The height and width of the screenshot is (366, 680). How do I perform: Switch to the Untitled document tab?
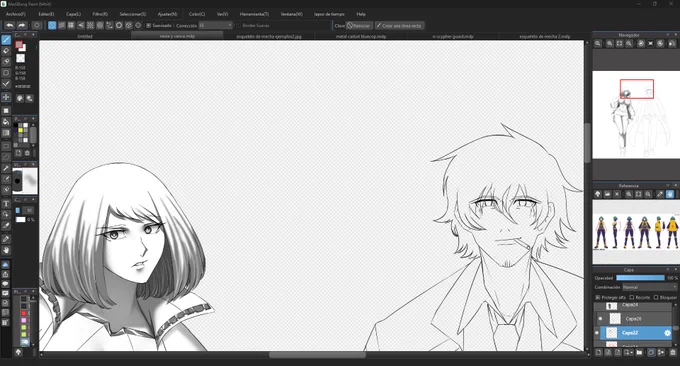pos(85,36)
